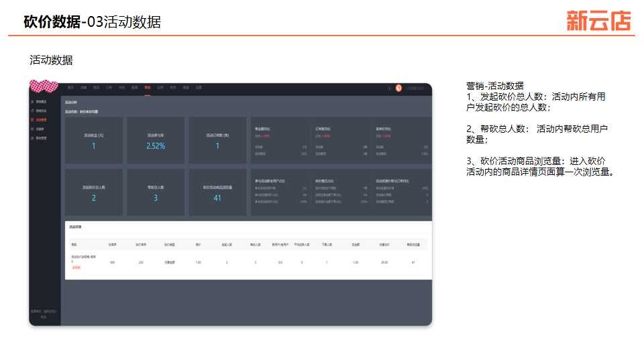The image size is (644, 362).
Task: Click the 活动名称 line under the heading
Action: tap(81, 112)
